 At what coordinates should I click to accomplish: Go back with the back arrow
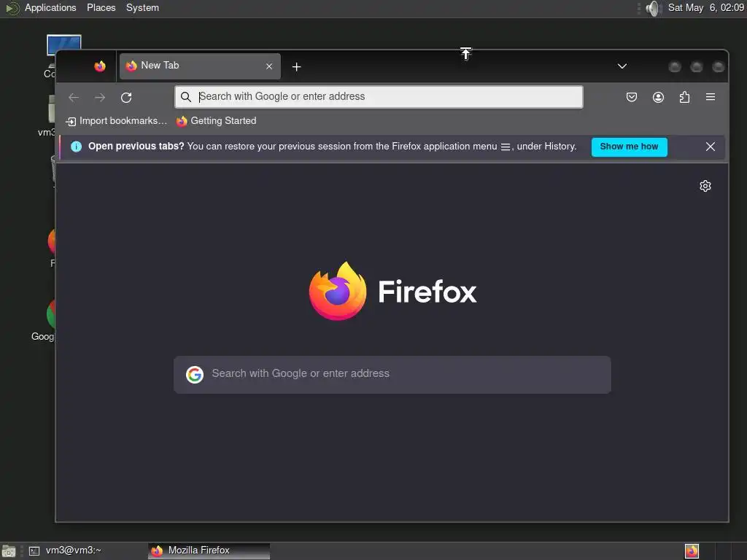coord(74,98)
